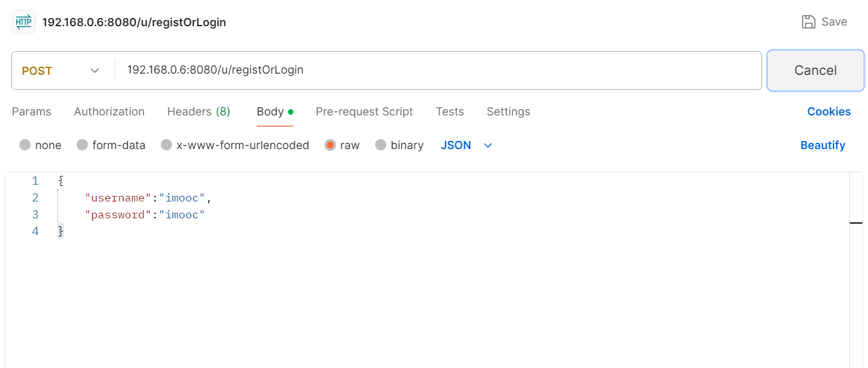Switch to the Params tab

click(x=32, y=112)
